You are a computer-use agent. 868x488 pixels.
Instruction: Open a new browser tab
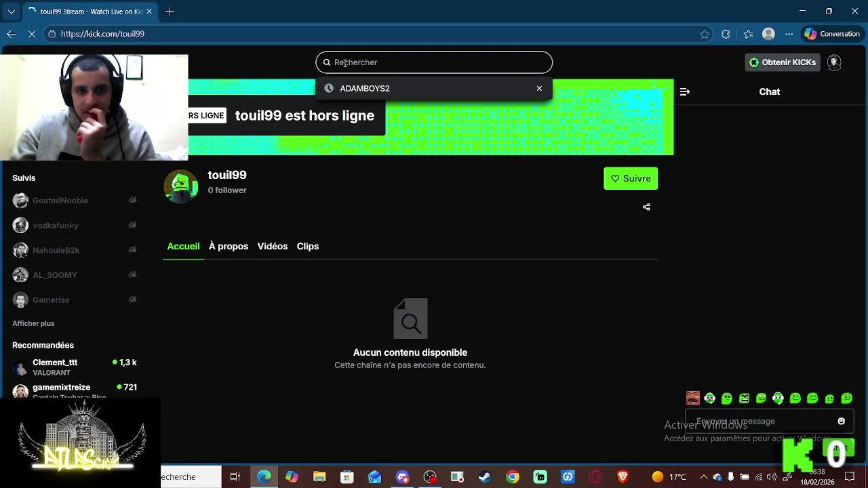click(170, 12)
